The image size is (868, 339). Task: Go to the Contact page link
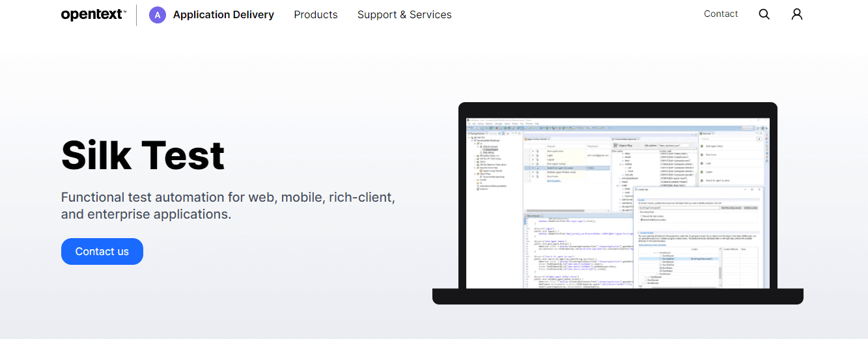tap(721, 14)
